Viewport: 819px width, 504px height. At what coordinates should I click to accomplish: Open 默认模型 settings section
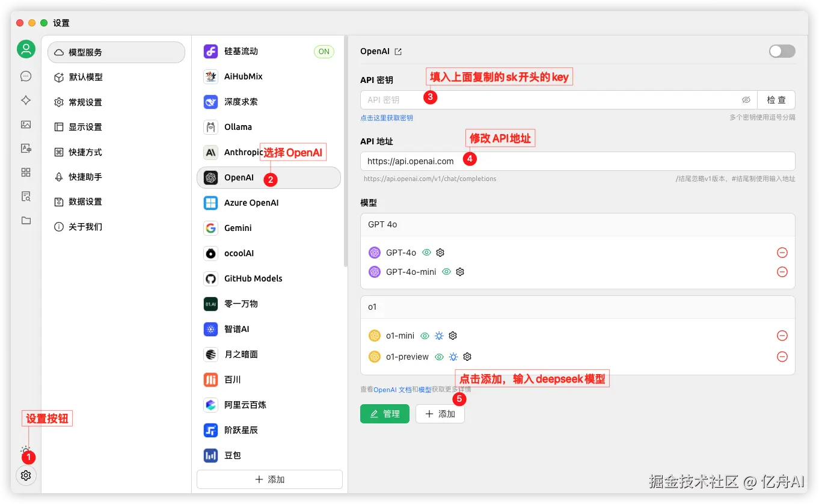[117, 77]
